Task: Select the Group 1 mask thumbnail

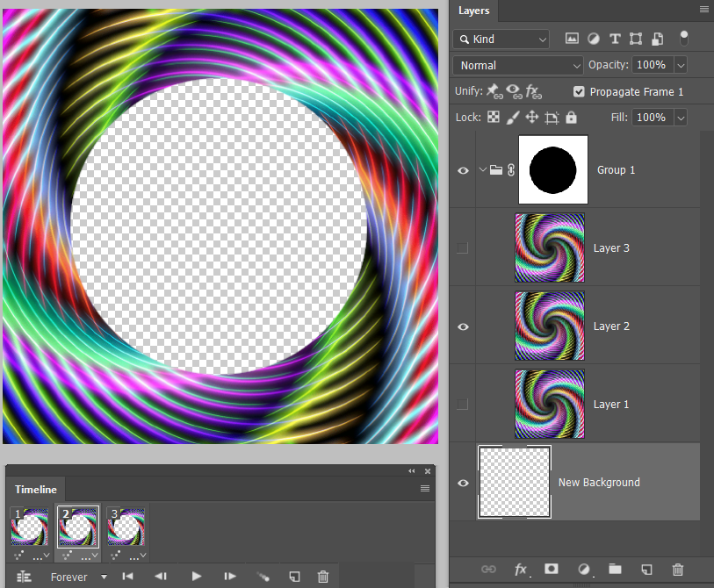Action: pos(552,169)
